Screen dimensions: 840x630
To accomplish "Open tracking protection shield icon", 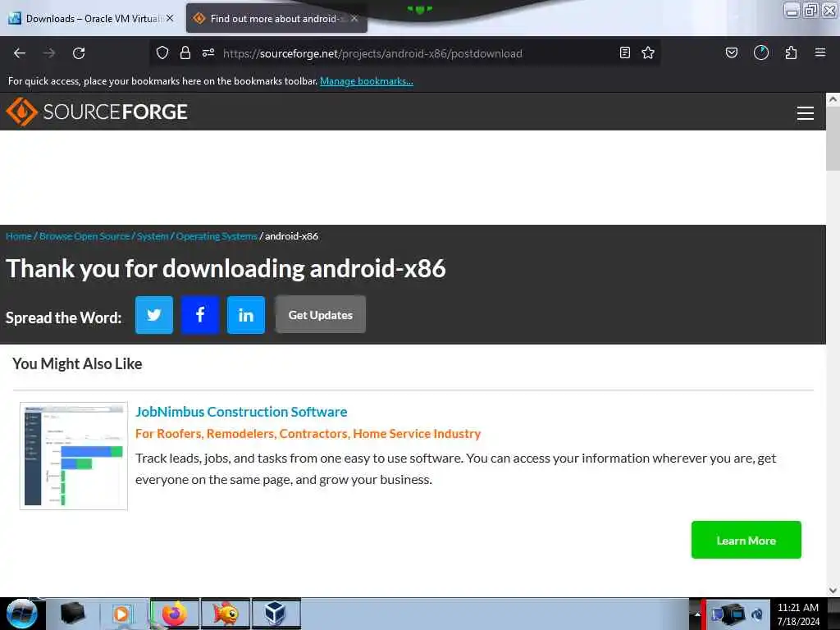I will pyautogui.click(x=162, y=52).
